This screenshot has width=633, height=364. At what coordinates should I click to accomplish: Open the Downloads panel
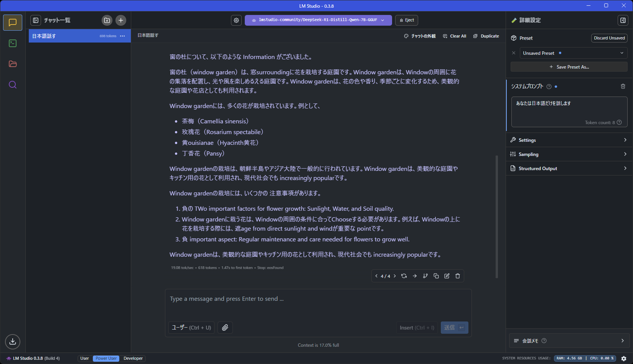click(12, 341)
